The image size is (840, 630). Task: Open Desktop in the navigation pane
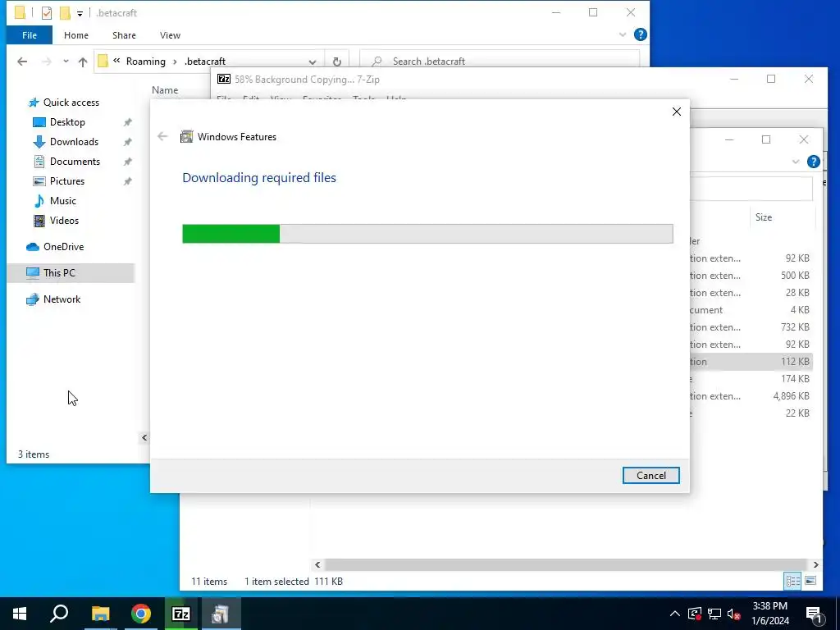(67, 122)
